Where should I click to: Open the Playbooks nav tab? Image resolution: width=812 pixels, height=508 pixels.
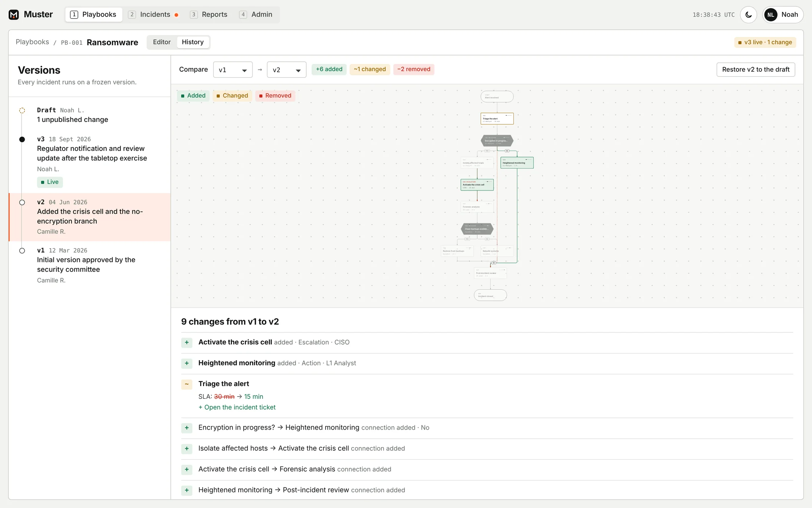(94, 15)
